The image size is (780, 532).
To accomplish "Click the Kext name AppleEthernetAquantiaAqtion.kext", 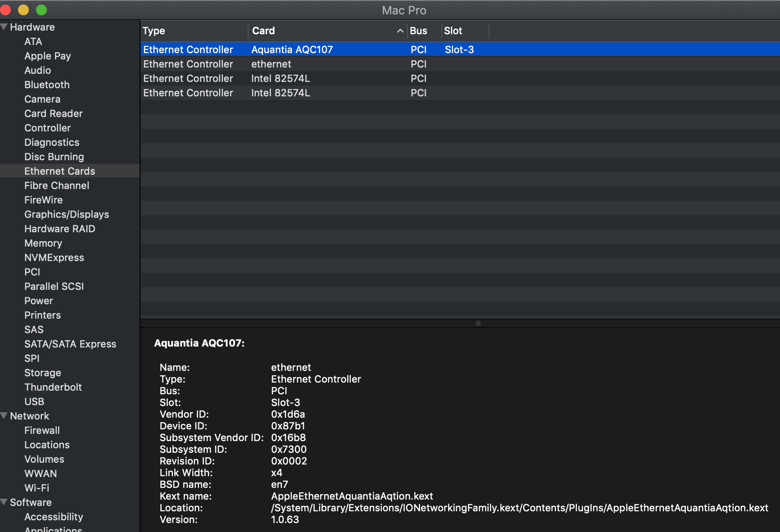I will 352,496.
